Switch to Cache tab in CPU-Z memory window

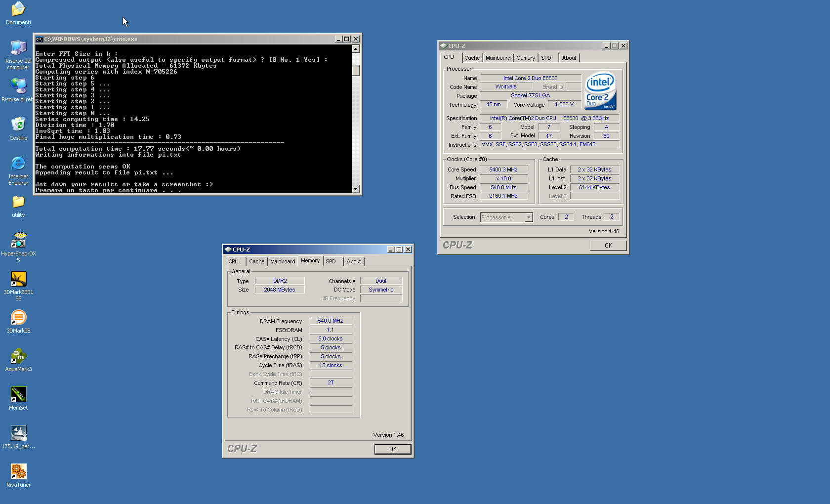[x=256, y=261]
